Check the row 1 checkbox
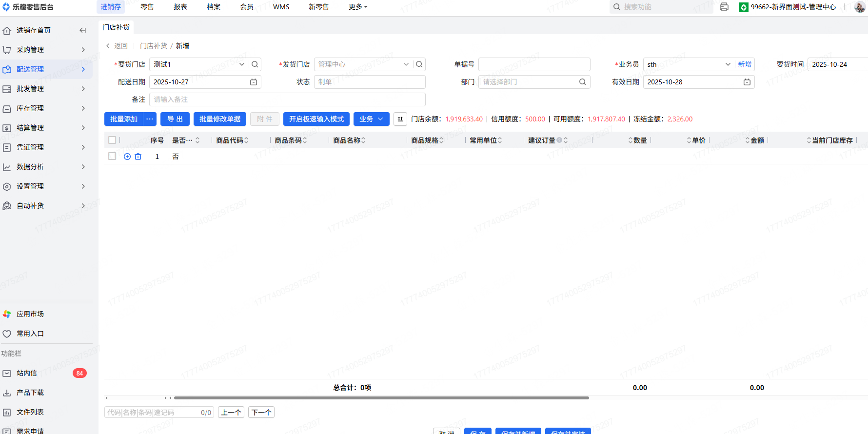The height and width of the screenshot is (434, 868). click(x=112, y=156)
